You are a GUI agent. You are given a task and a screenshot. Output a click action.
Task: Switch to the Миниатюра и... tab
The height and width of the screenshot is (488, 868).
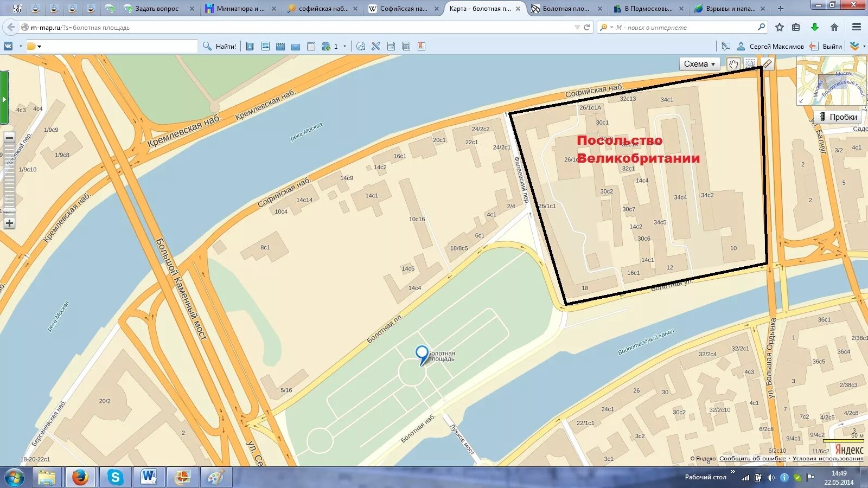pos(241,9)
